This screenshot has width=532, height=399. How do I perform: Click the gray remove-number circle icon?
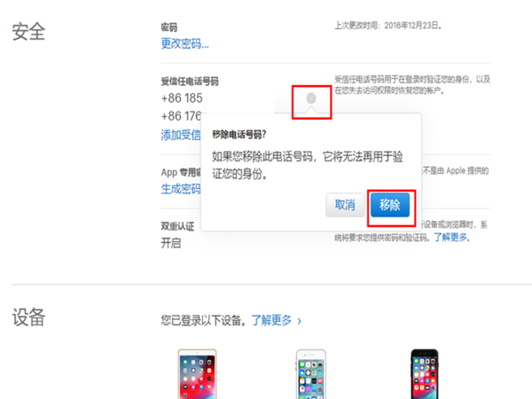(311, 98)
